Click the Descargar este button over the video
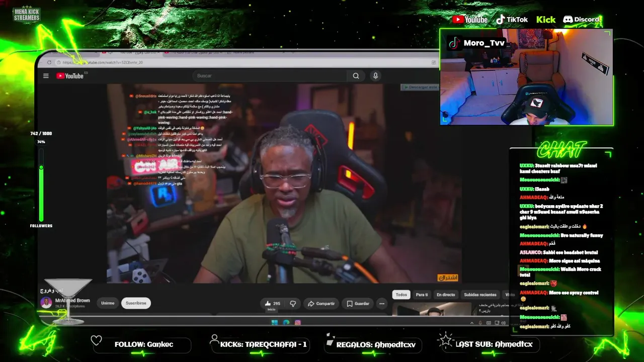644x362 pixels. [420, 87]
